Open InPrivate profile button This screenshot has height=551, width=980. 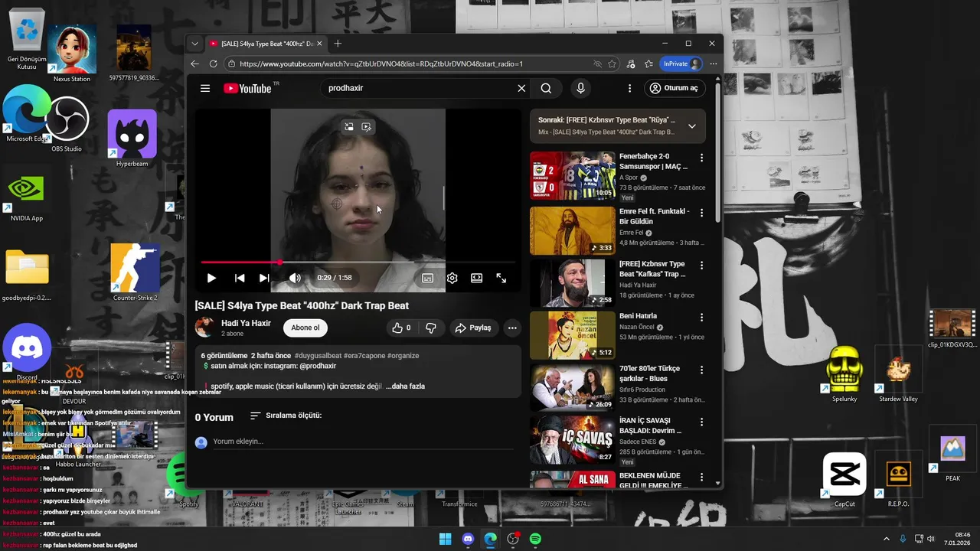pos(681,64)
